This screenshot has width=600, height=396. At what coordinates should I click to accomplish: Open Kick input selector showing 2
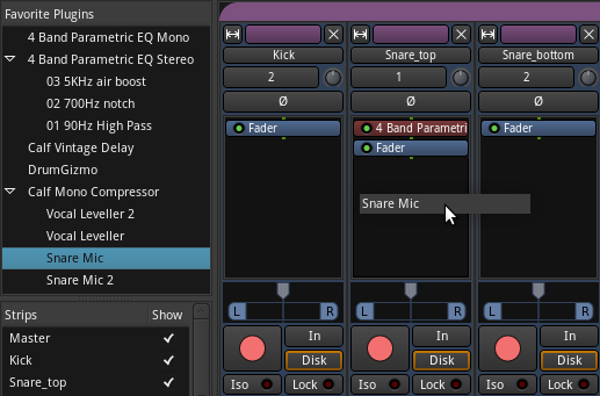[x=271, y=77]
